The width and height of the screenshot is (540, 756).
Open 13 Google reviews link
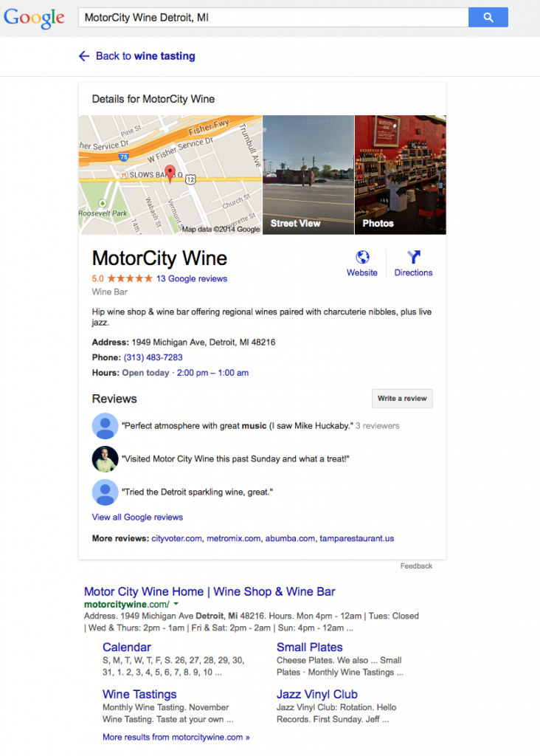[192, 278]
